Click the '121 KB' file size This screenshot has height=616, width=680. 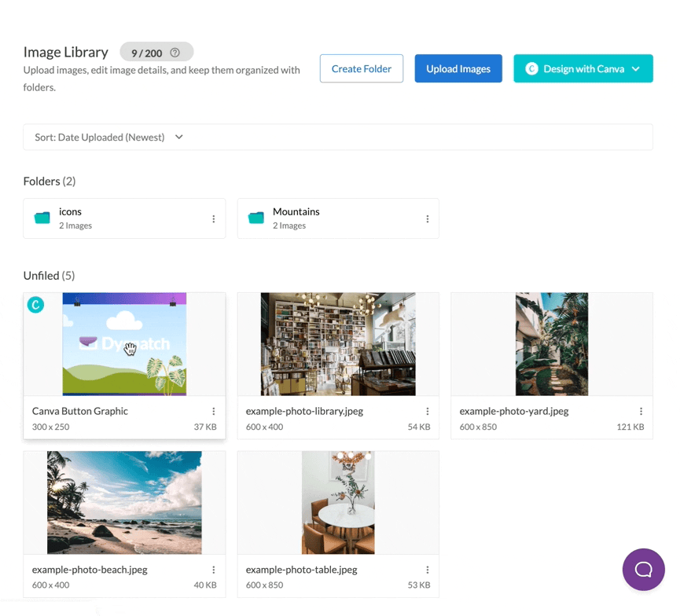[630, 427]
